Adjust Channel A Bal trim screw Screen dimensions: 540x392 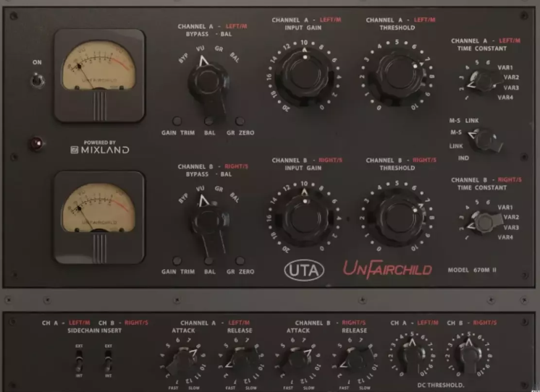[x=208, y=121]
